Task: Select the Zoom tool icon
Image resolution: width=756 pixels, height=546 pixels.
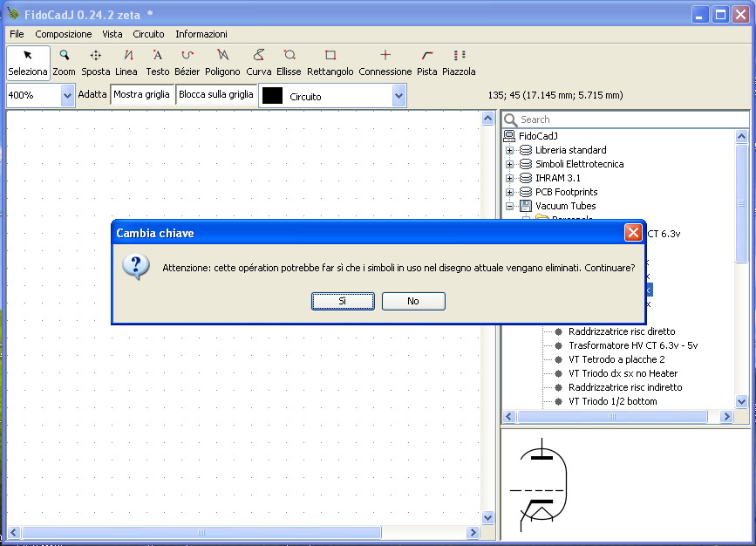Action: 64,61
